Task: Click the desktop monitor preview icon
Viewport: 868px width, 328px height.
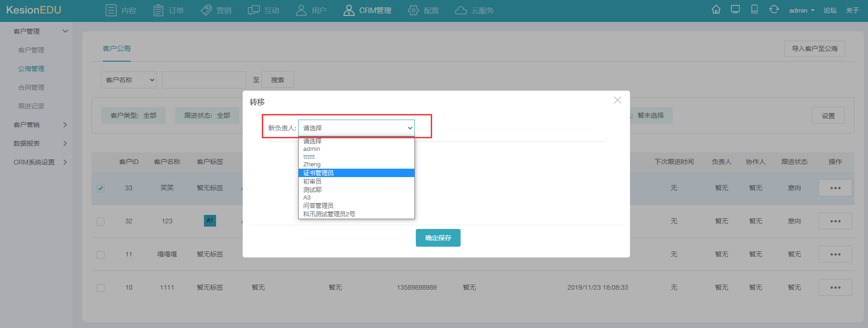Action: [735, 9]
